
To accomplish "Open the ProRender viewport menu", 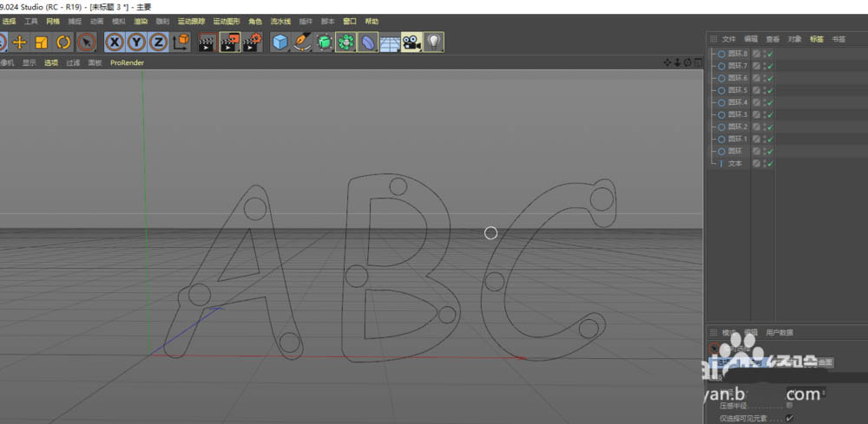I will click(x=127, y=63).
